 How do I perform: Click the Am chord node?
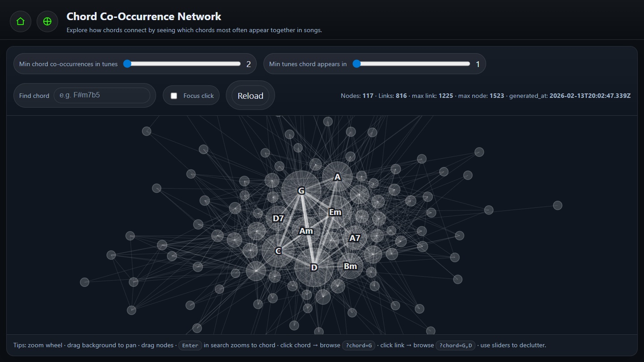[x=306, y=232]
